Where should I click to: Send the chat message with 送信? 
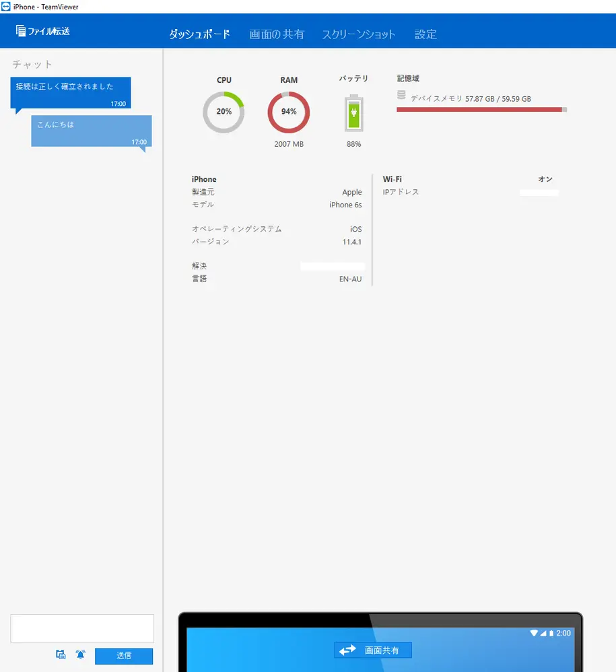tap(124, 656)
